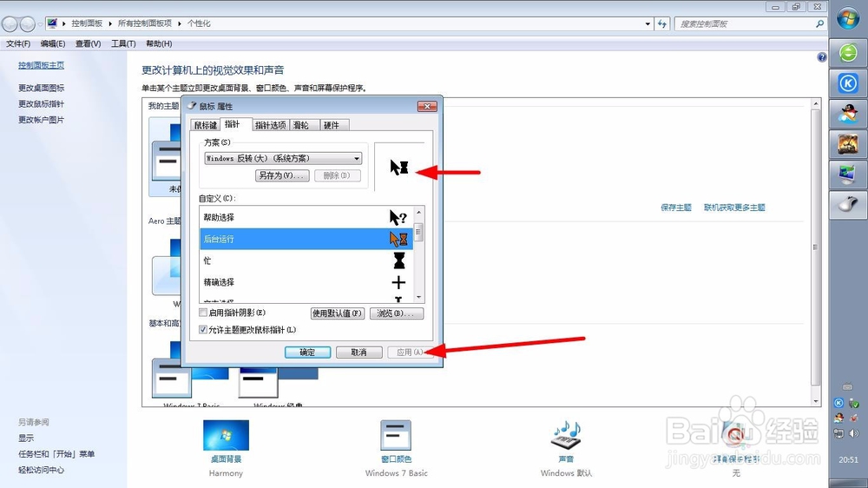Click the 取消 button
This screenshot has width=868, height=488.
click(x=358, y=353)
